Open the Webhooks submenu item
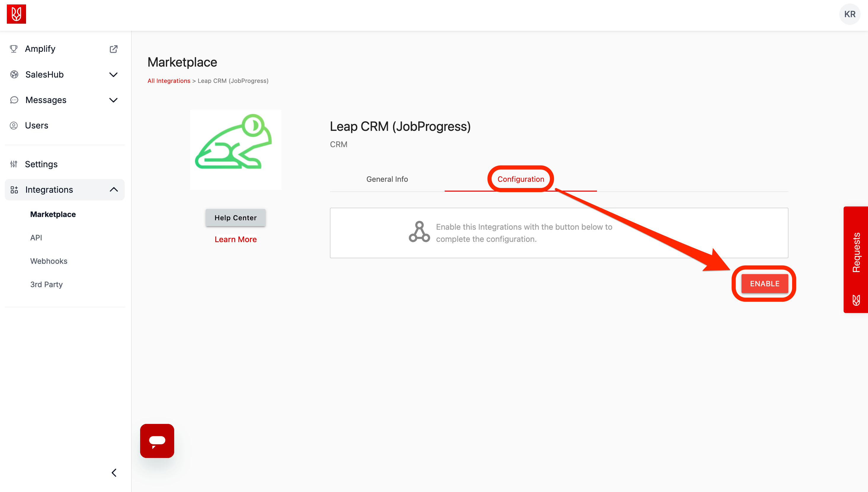This screenshot has width=868, height=492. [49, 261]
